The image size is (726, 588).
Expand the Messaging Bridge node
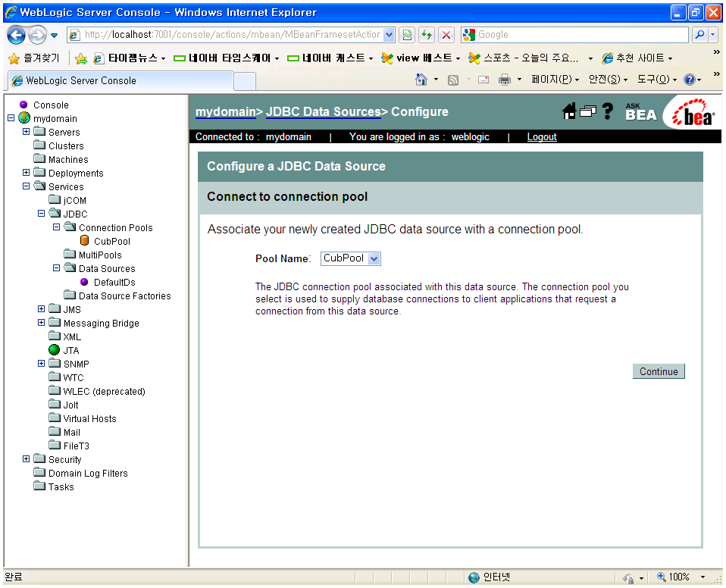[41, 322]
